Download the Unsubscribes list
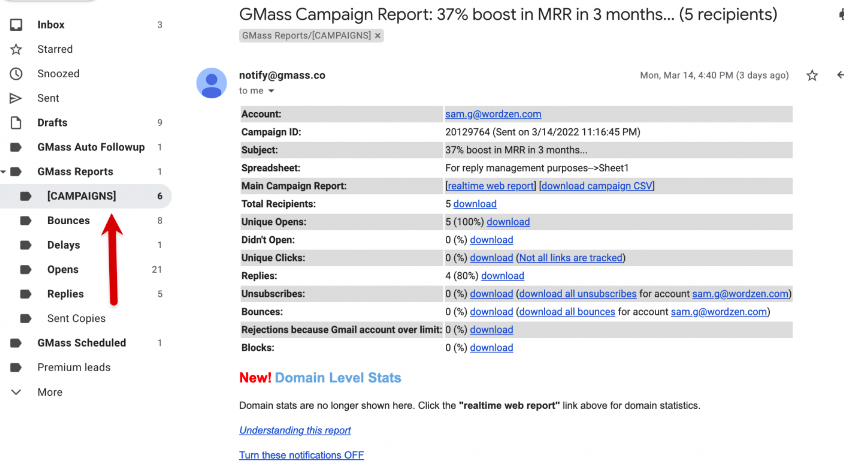This screenshot has width=844, height=469. (491, 294)
